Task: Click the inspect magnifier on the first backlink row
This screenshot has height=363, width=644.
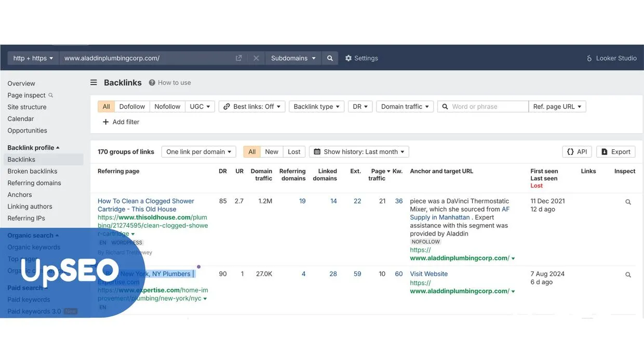Action: point(627,202)
